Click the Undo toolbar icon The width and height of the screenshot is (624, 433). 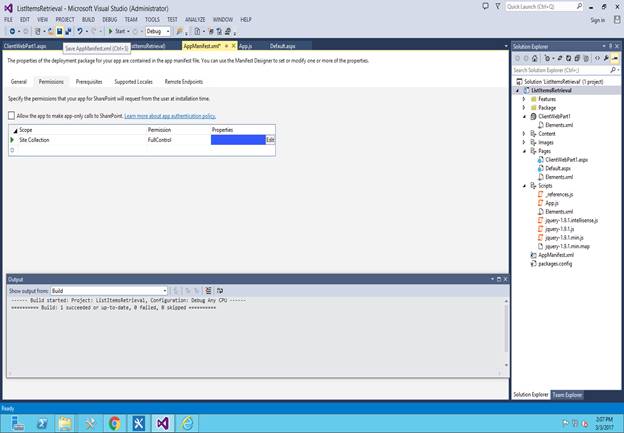click(80, 31)
